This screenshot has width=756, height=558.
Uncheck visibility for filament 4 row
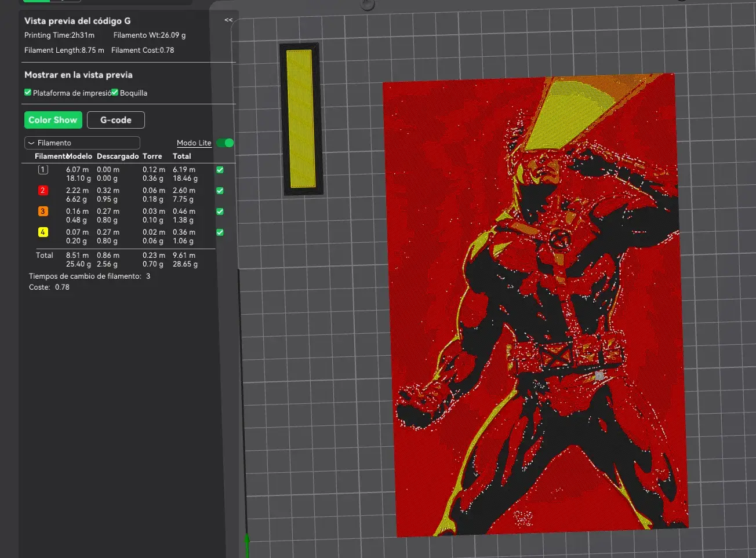point(220,232)
